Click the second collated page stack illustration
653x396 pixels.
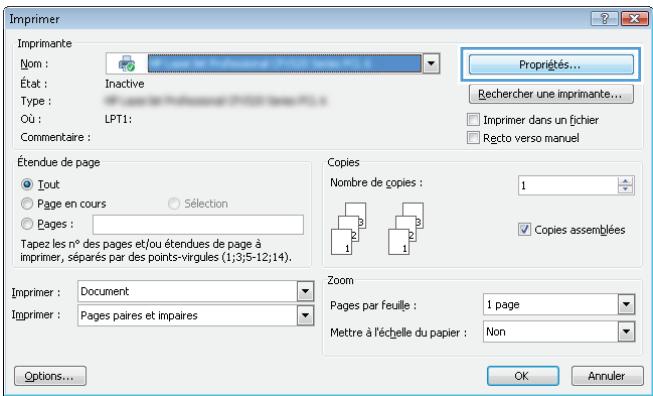point(406,228)
